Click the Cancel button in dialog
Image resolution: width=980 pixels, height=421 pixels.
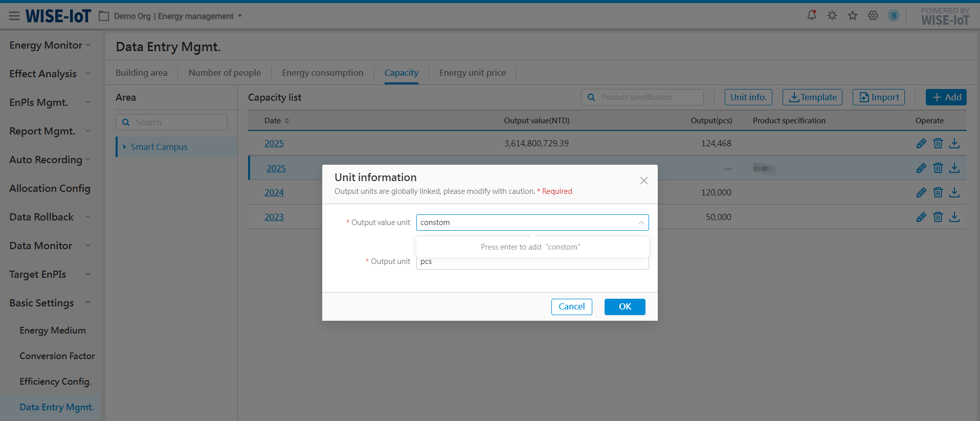(x=571, y=306)
